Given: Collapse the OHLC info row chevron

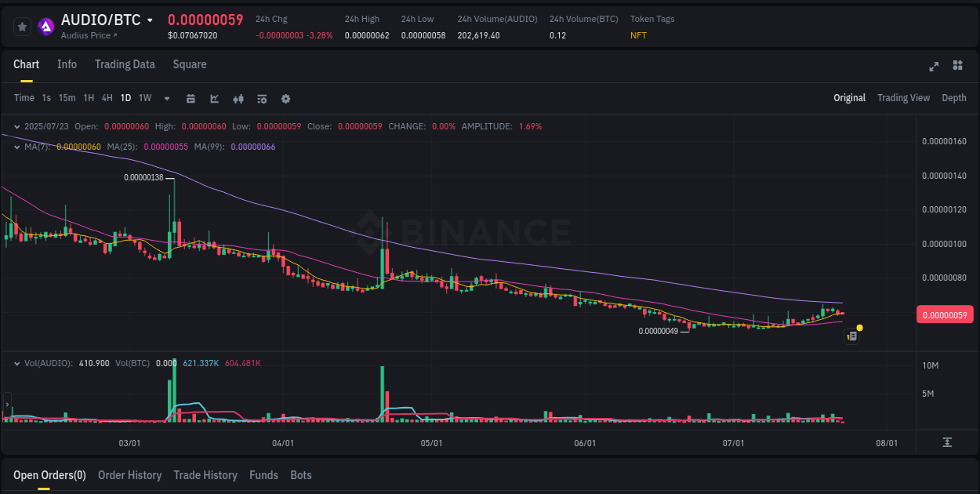Looking at the screenshot, I should (x=17, y=125).
